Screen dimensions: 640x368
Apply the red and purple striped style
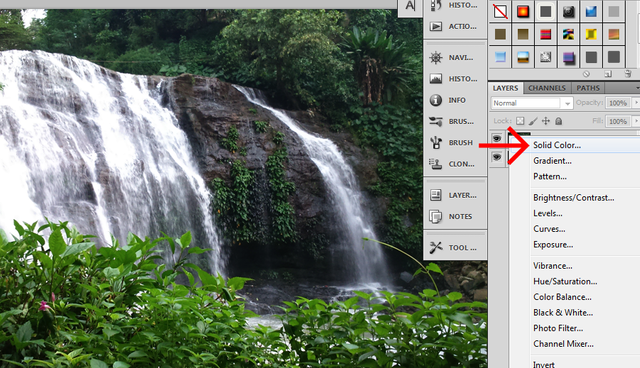pos(546,34)
